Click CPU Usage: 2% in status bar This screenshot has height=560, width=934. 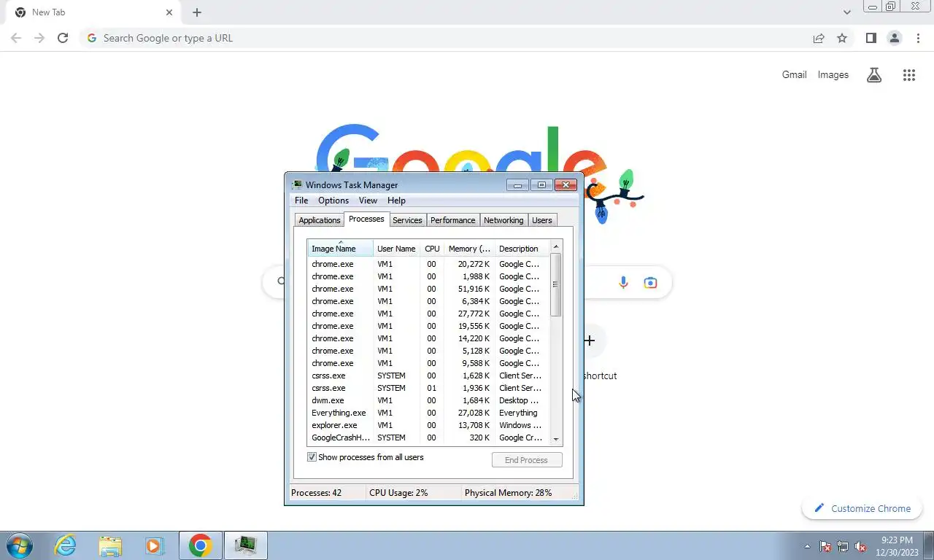[398, 493]
